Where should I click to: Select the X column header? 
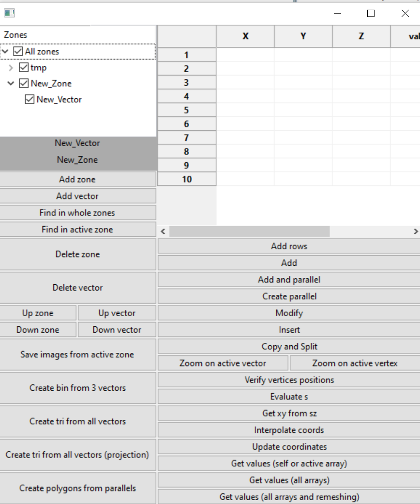(x=245, y=36)
